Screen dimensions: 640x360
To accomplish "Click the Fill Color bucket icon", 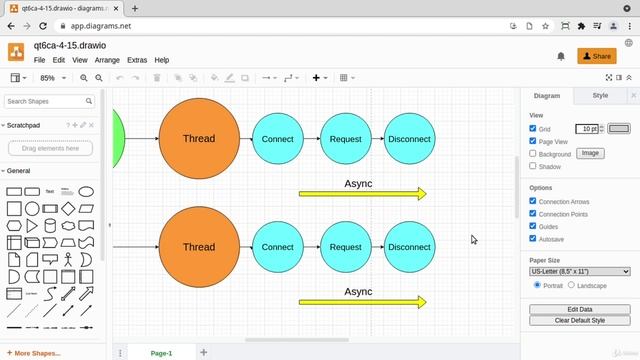I will [x=214, y=78].
